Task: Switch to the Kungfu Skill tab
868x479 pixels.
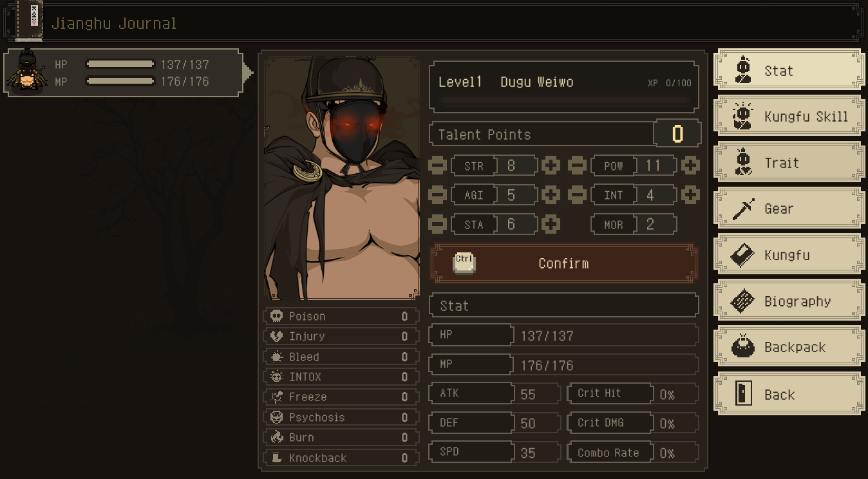Action: 789,117
